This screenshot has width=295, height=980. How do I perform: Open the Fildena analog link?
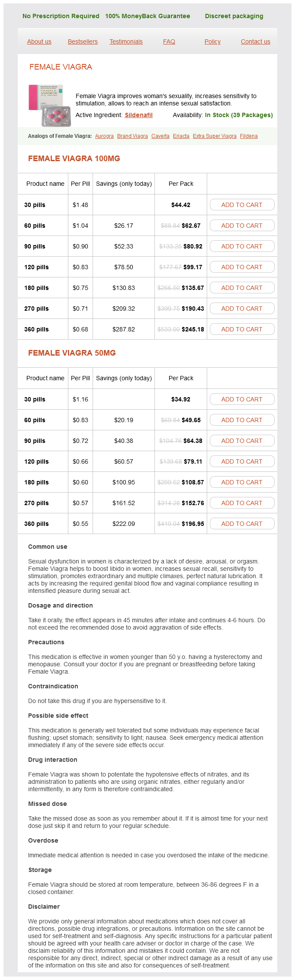tap(249, 136)
